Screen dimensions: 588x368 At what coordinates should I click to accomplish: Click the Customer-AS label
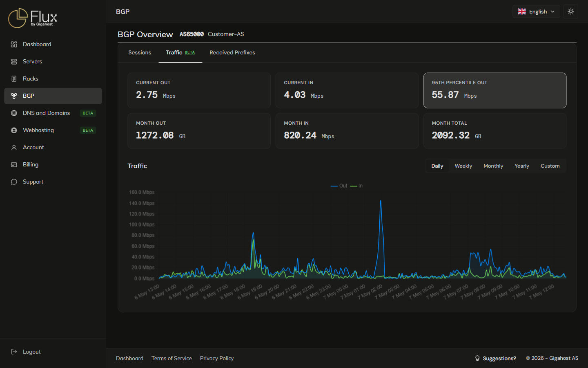[226, 34]
